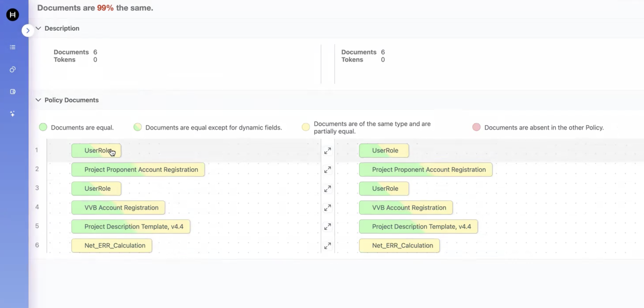Expand comparison for Net_ERR_Calculation row
Viewport: 644px width, 308px height.
point(327,246)
